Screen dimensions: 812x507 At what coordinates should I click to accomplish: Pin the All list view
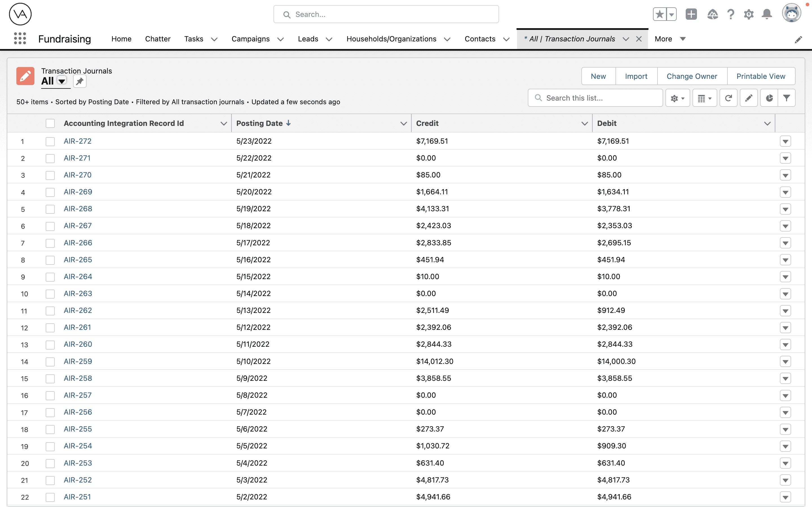click(80, 81)
